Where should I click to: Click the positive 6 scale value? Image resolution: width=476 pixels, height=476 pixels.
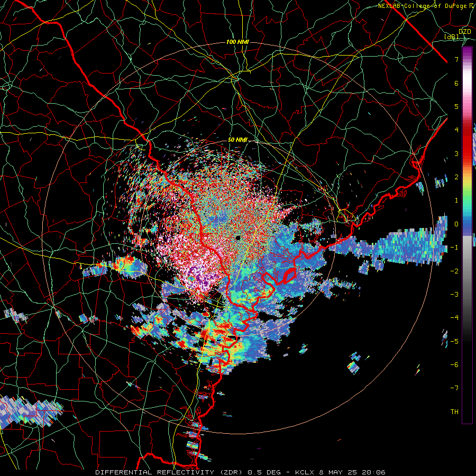[456, 83]
